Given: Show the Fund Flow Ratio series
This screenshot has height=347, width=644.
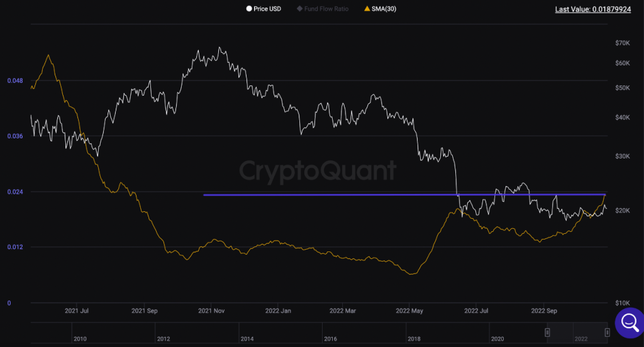Looking at the screenshot, I should point(323,9).
